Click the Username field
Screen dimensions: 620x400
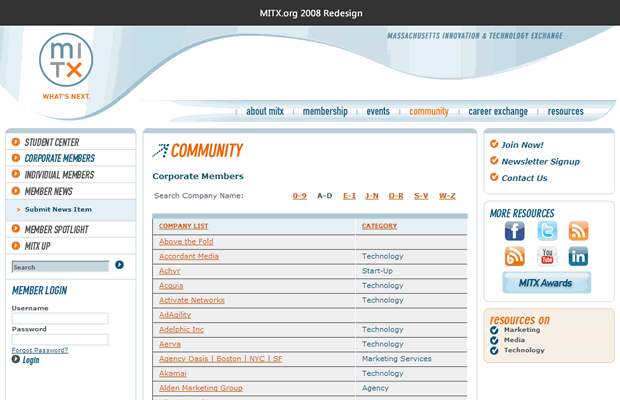pyautogui.click(x=60, y=318)
